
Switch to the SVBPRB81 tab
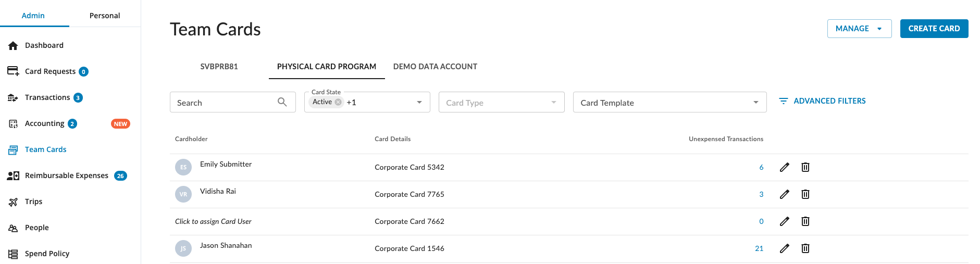click(x=219, y=67)
